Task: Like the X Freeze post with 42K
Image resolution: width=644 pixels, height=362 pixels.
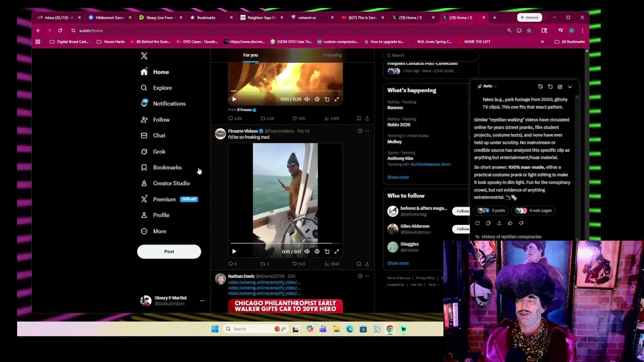Action: point(299,119)
